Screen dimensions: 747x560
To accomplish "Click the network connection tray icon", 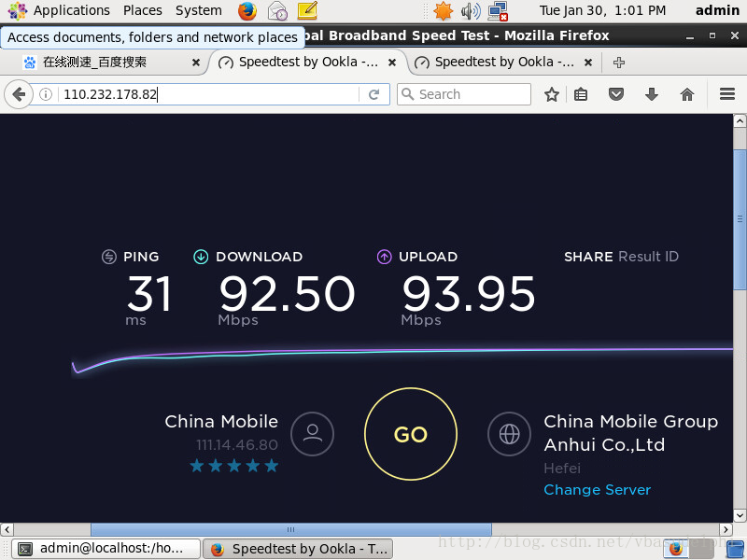I will tap(498, 11).
